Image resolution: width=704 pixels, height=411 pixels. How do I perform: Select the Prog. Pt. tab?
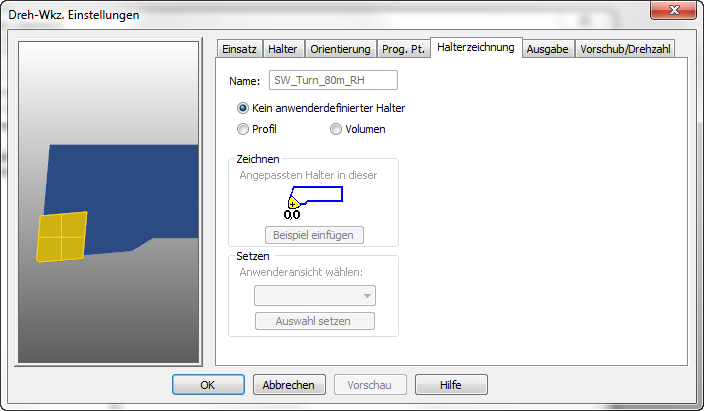(403, 49)
